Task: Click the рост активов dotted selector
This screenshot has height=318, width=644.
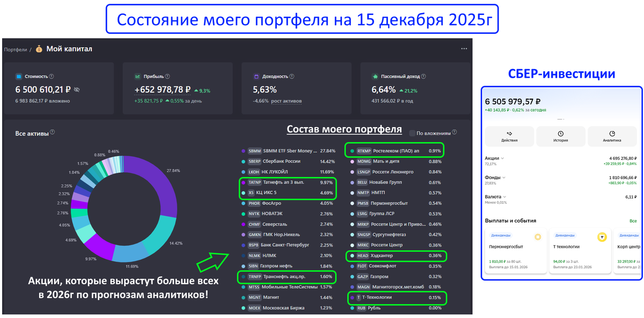Action: coord(286,101)
